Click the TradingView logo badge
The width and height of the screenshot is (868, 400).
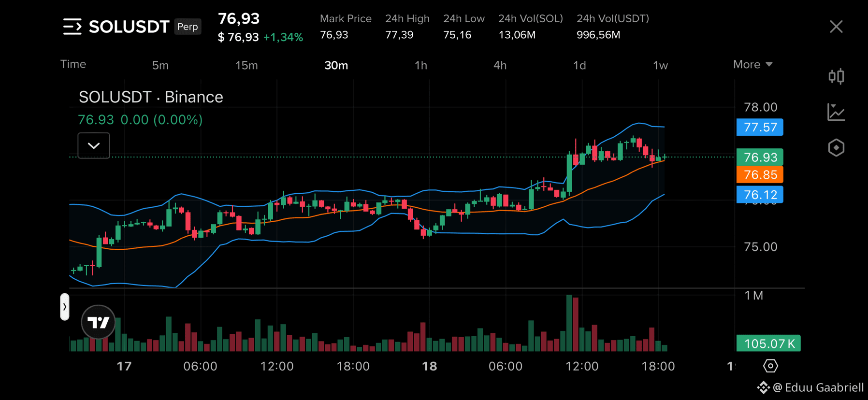coord(98,322)
